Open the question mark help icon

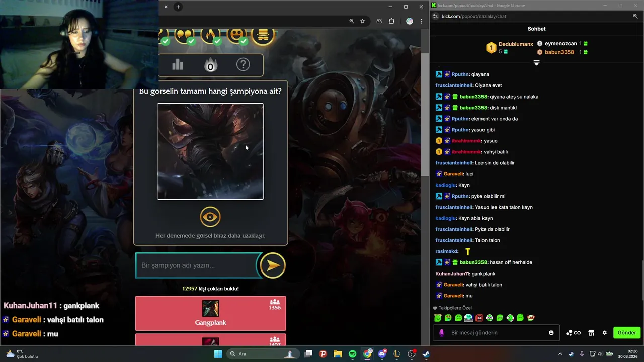[243, 65]
